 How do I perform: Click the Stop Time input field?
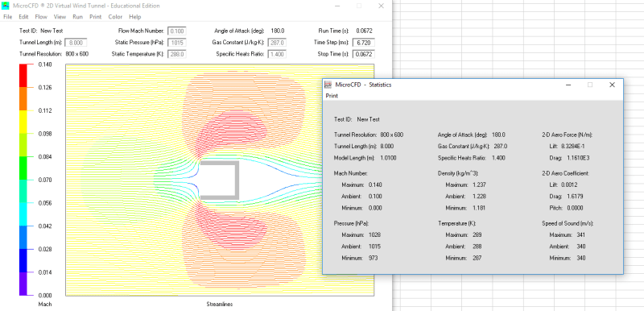[364, 54]
